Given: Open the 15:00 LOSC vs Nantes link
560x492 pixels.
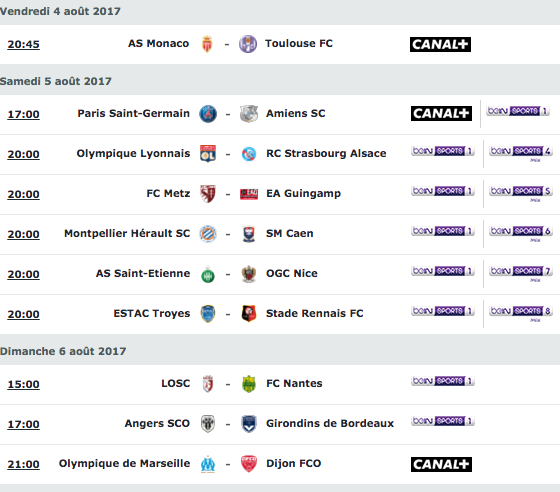Looking at the screenshot, I should tap(24, 384).
